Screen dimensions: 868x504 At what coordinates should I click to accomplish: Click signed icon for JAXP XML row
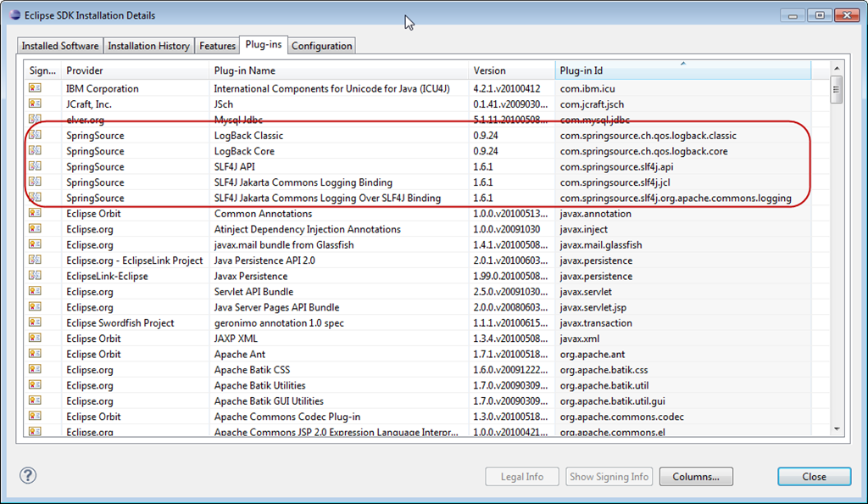point(35,338)
